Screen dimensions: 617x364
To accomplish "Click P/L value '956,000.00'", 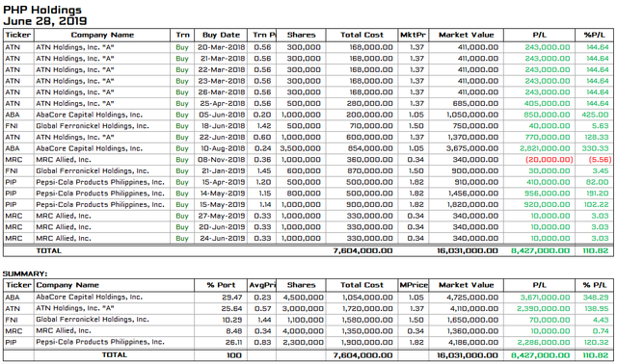I will (547, 194).
